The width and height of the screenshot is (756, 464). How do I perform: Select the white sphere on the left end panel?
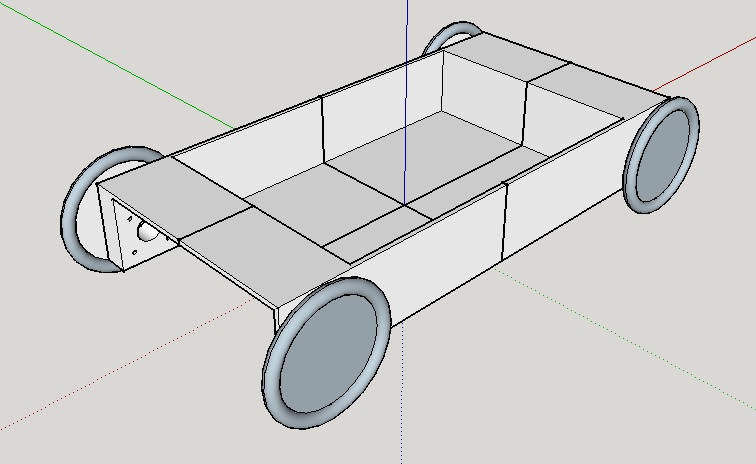tap(147, 233)
